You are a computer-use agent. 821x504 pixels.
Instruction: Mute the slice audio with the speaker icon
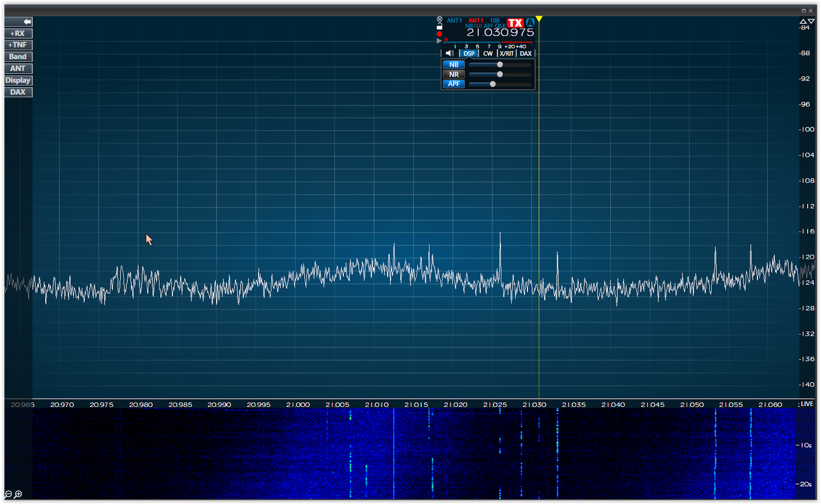(x=450, y=53)
